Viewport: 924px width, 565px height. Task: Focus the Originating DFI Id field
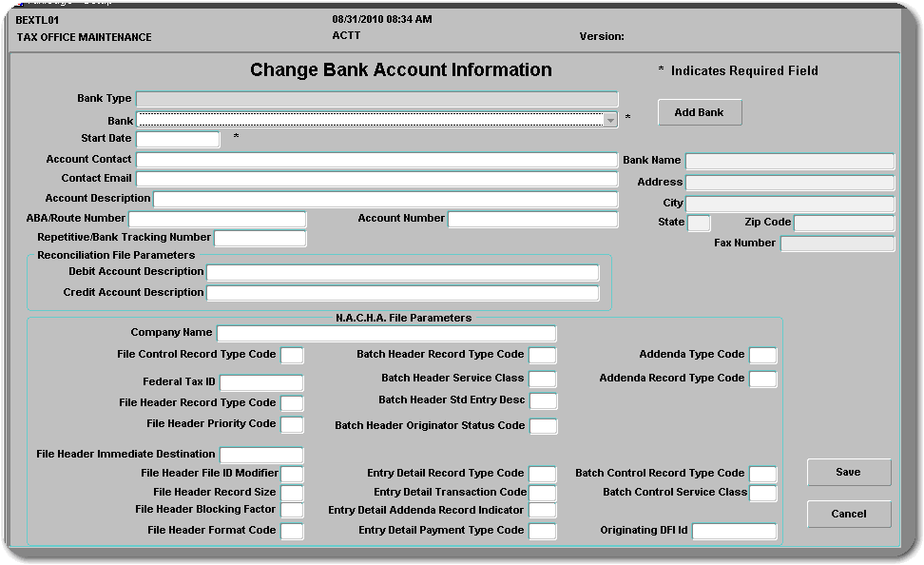click(734, 532)
